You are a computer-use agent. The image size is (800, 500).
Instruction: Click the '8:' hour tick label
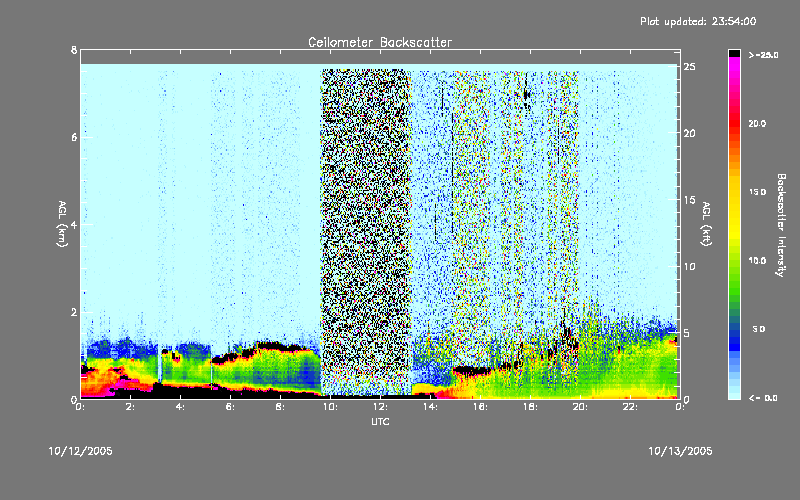[x=281, y=407]
